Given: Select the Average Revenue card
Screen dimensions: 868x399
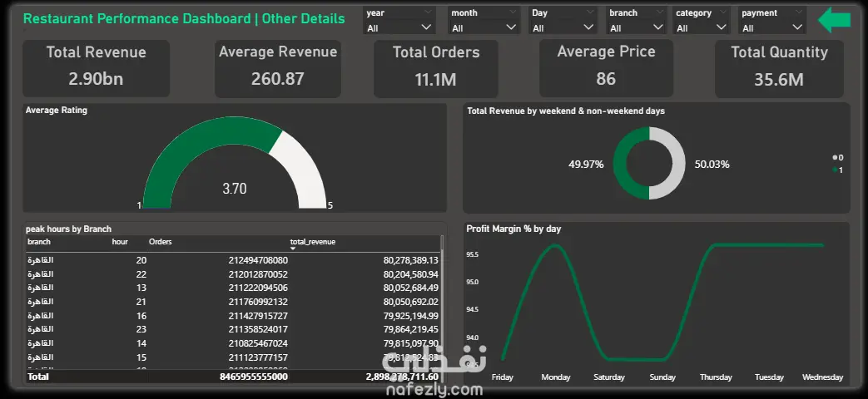Looking at the screenshot, I should click(278, 68).
